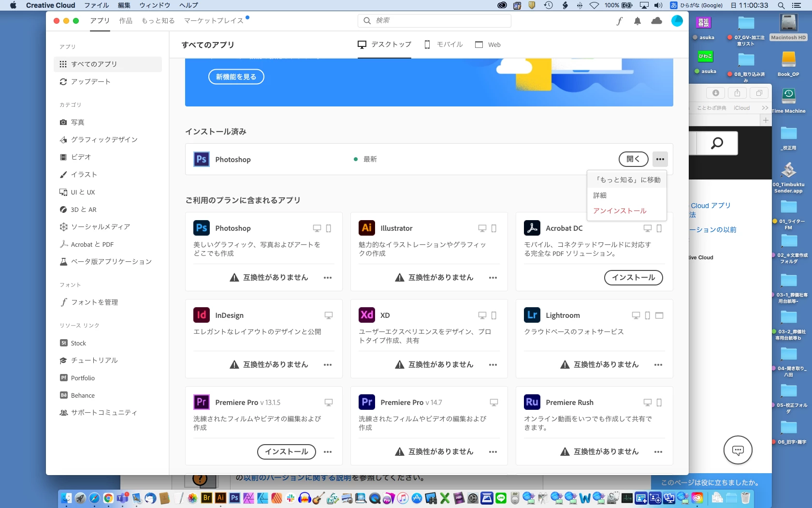Viewport: 812px width, 508px height.
Task: Click Illustrator app icon in card
Action: point(367,228)
